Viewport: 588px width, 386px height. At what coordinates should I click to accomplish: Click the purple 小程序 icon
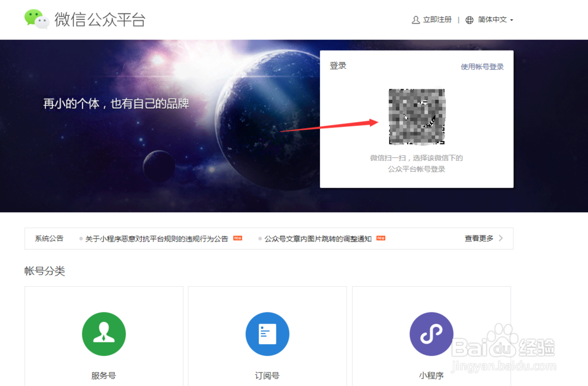click(x=431, y=334)
